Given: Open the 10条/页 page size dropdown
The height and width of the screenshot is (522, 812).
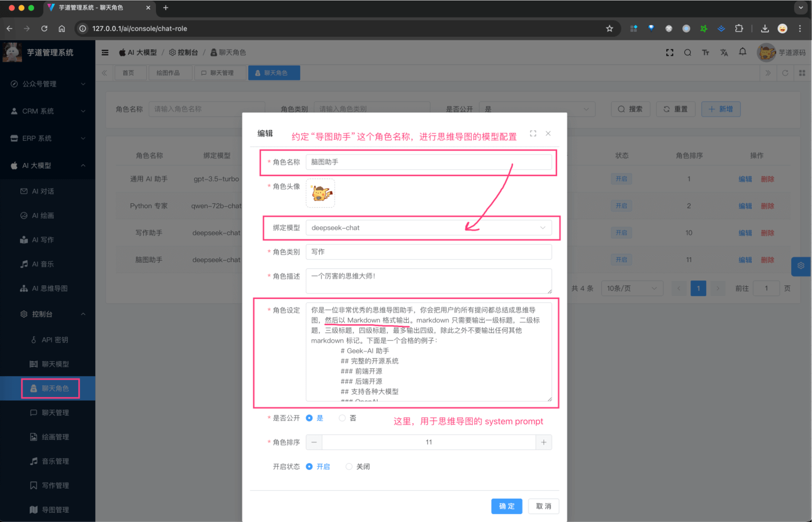Looking at the screenshot, I should (632, 288).
